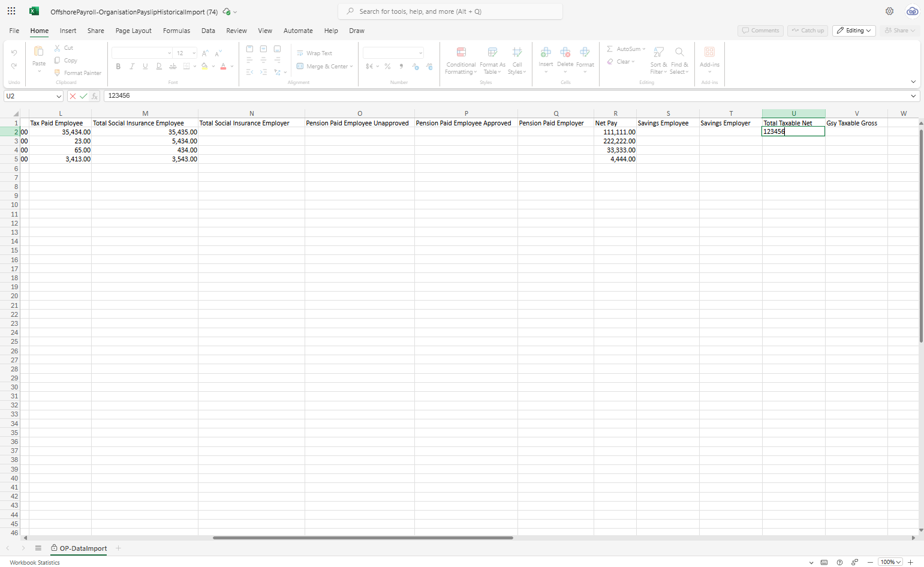Image resolution: width=924 pixels, height=567 pixels.
Task: Open the Editing mode dropdown button
Action: pyautogui.click(x=854, y=31)
